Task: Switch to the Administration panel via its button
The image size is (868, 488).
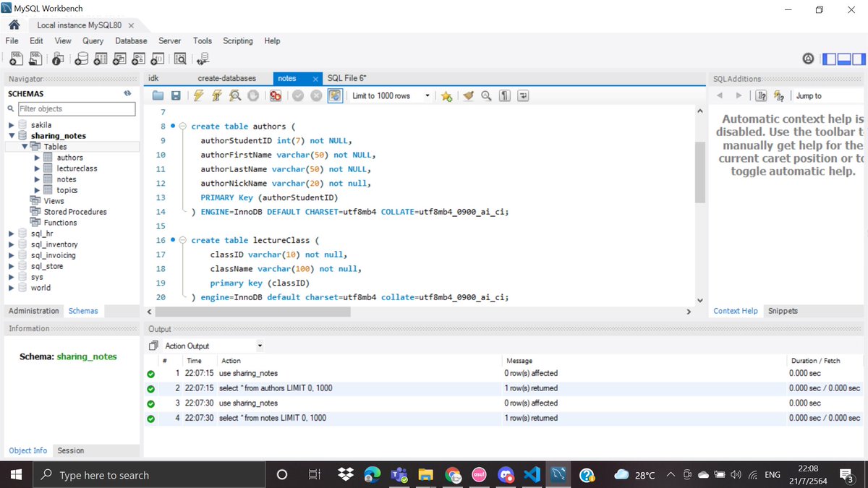Action: pos(33,310)
